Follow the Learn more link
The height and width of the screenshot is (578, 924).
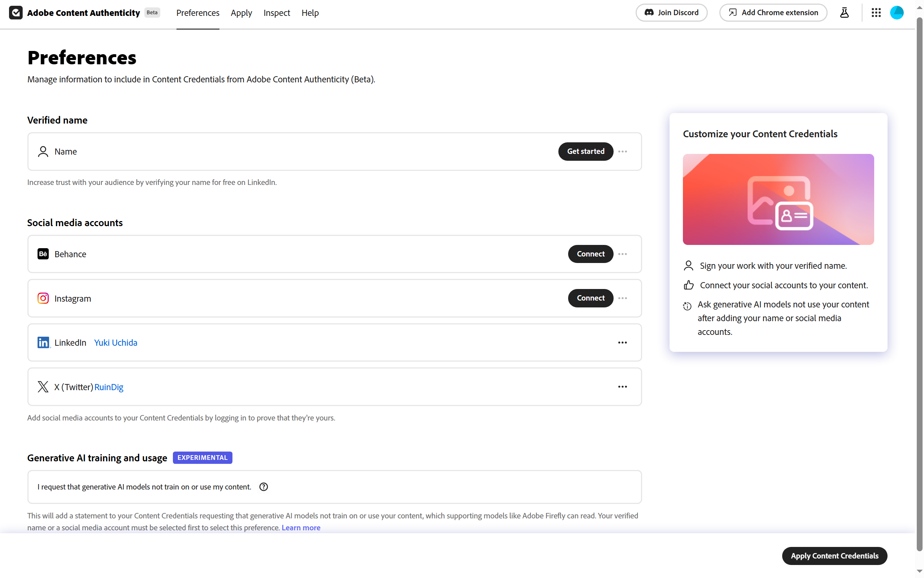click(301, 527)
